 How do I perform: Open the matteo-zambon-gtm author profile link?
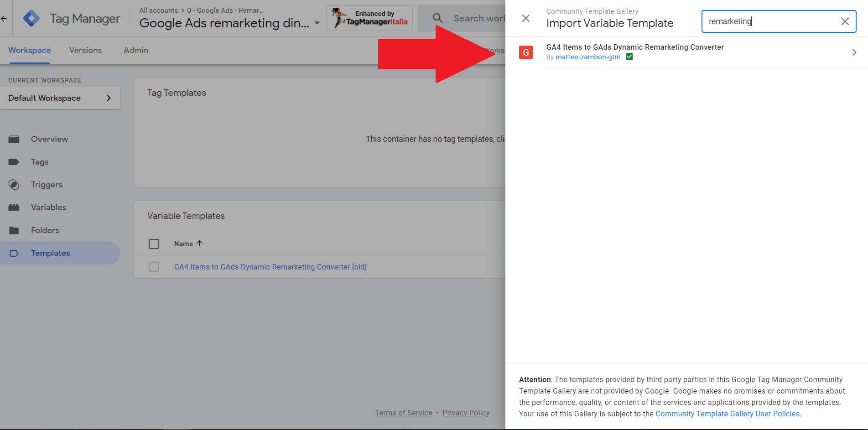(x=588, y=57)
